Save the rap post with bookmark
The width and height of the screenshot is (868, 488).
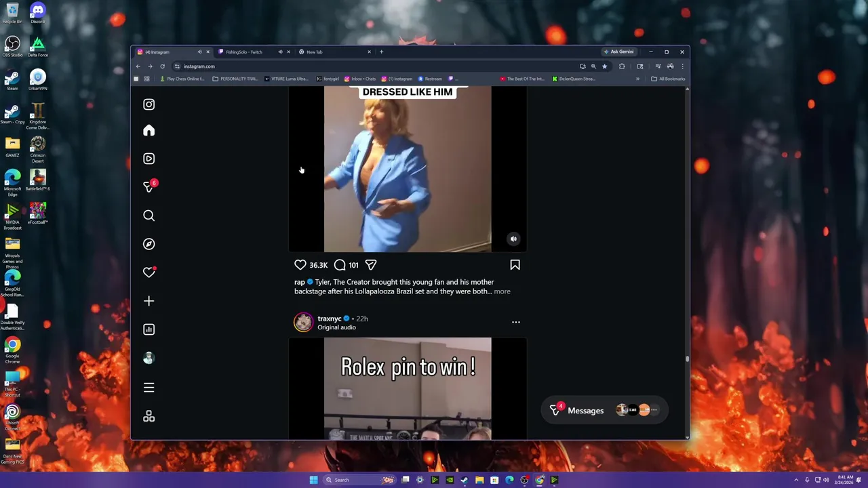pos(515,265)
